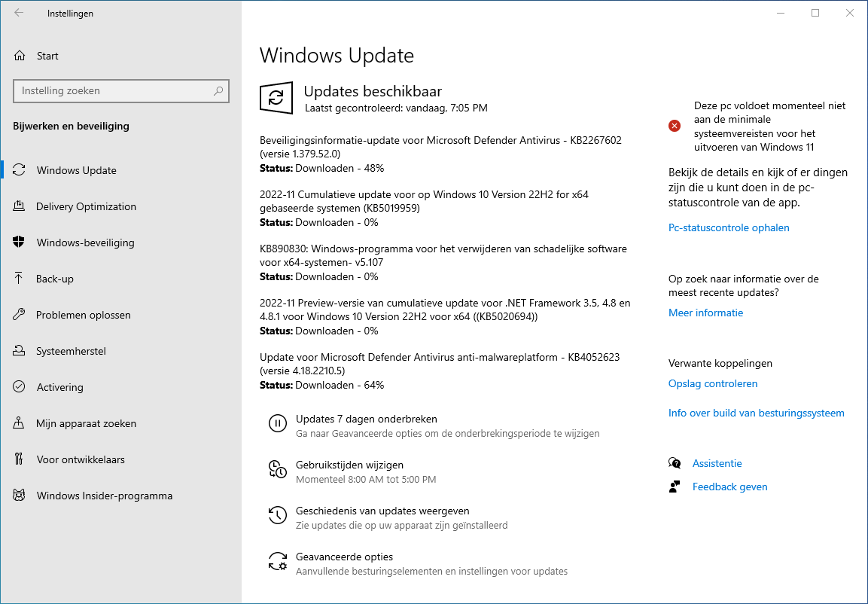
Task: Click the Windows-beveiliging shield icon
Action: click(x=20, y=243)
